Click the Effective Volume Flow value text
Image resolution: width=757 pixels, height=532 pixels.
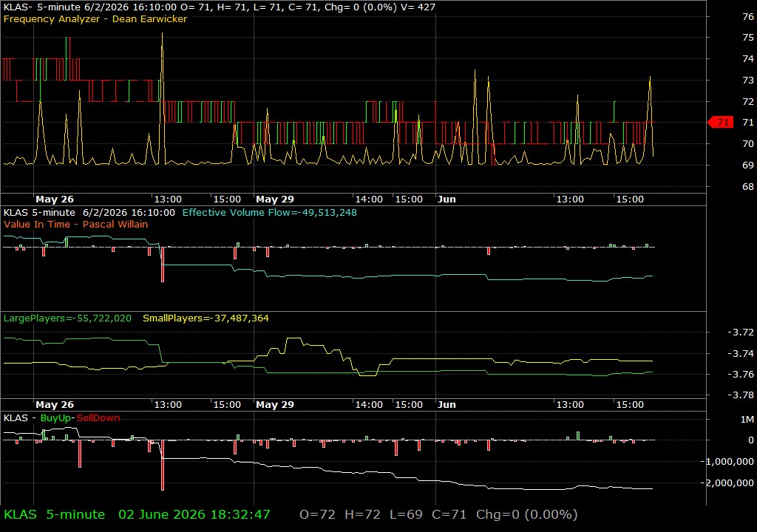pos(269,212)
